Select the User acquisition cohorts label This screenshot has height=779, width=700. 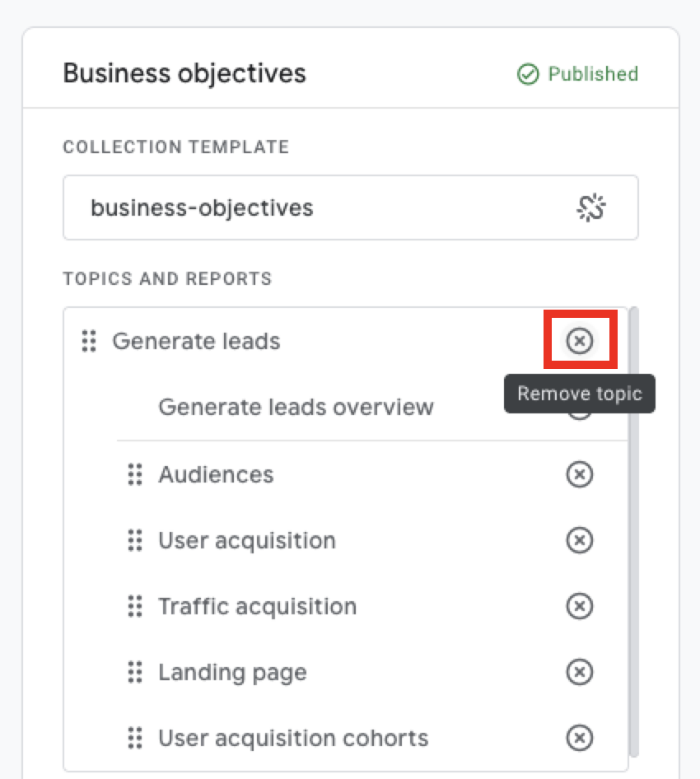tap(293, 739)
